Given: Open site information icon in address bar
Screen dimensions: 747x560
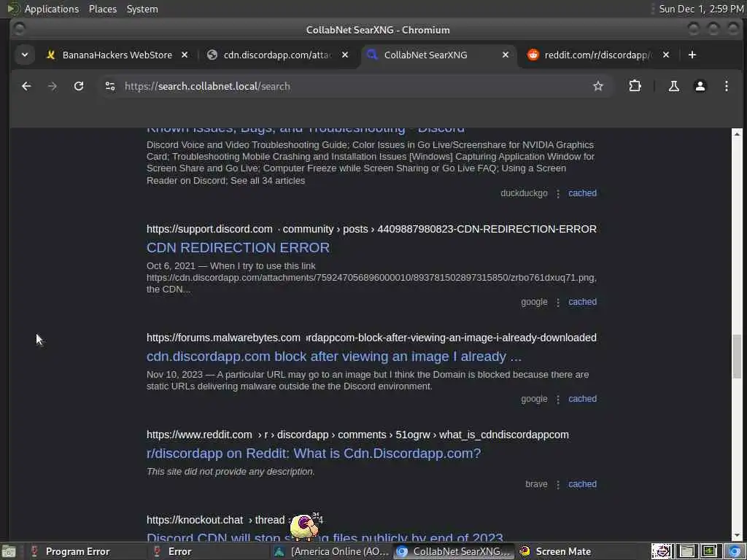Looking at the screenshot, I should coord(110,86).
